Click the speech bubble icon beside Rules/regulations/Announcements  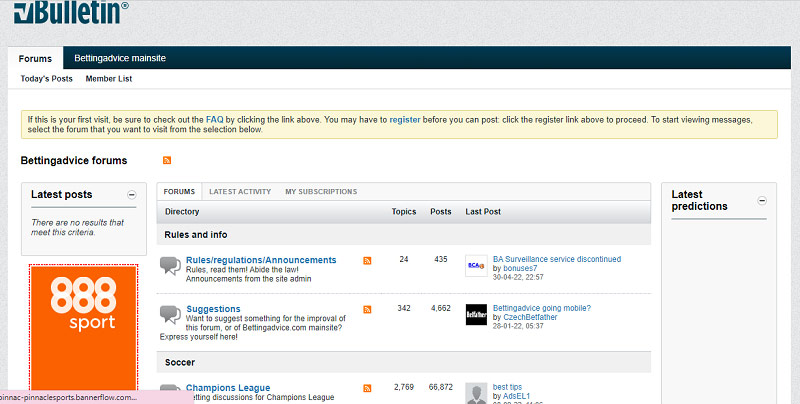pos(170,266)
